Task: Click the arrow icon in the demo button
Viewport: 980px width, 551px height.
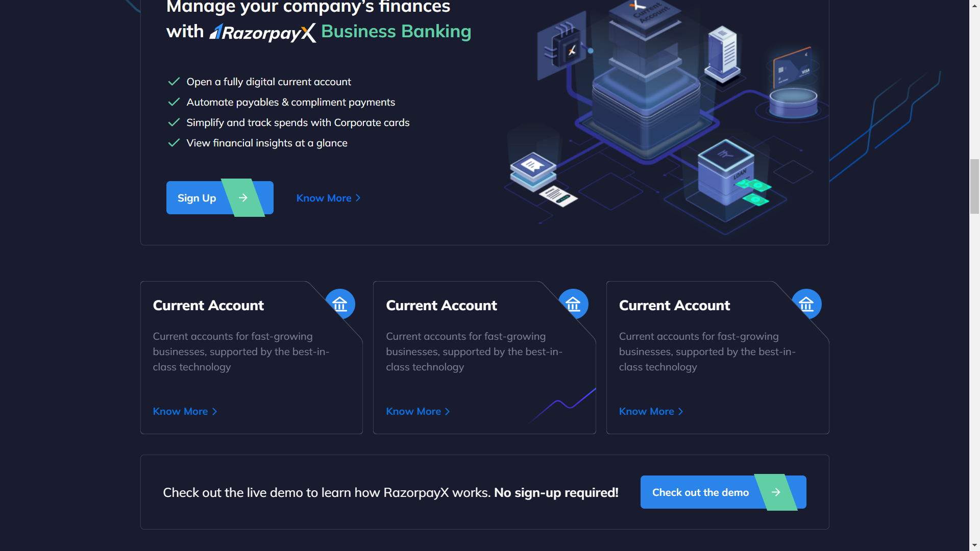Action: [x=775, y=492]
